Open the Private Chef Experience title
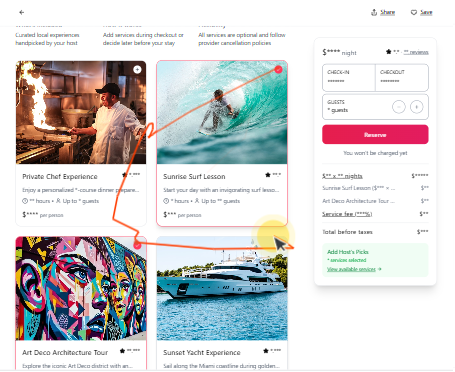This screenshot has width=455, height=372. (60, 177)
